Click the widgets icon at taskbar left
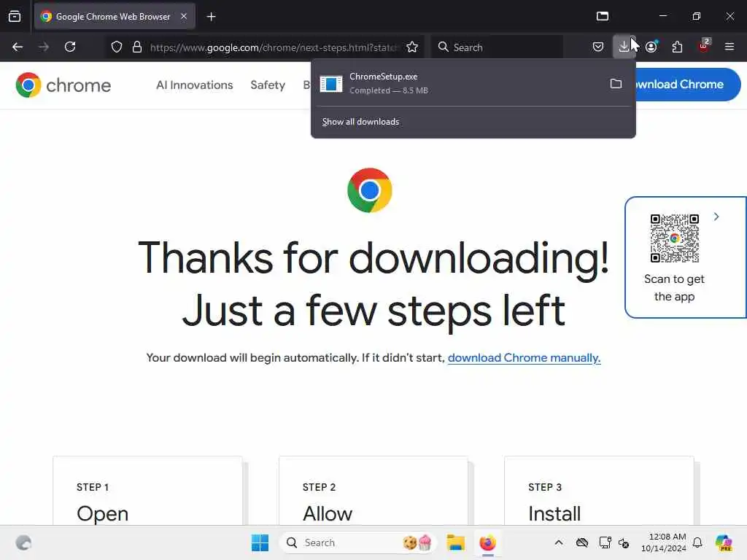The width and height of the screenshot is (747, 560). tap(23, 542)
